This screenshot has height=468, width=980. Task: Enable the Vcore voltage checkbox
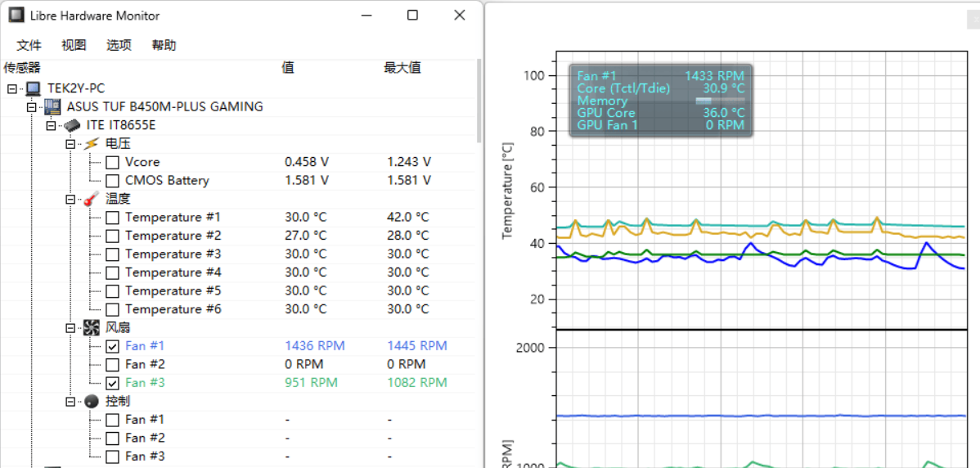click(x=112, y=162)
